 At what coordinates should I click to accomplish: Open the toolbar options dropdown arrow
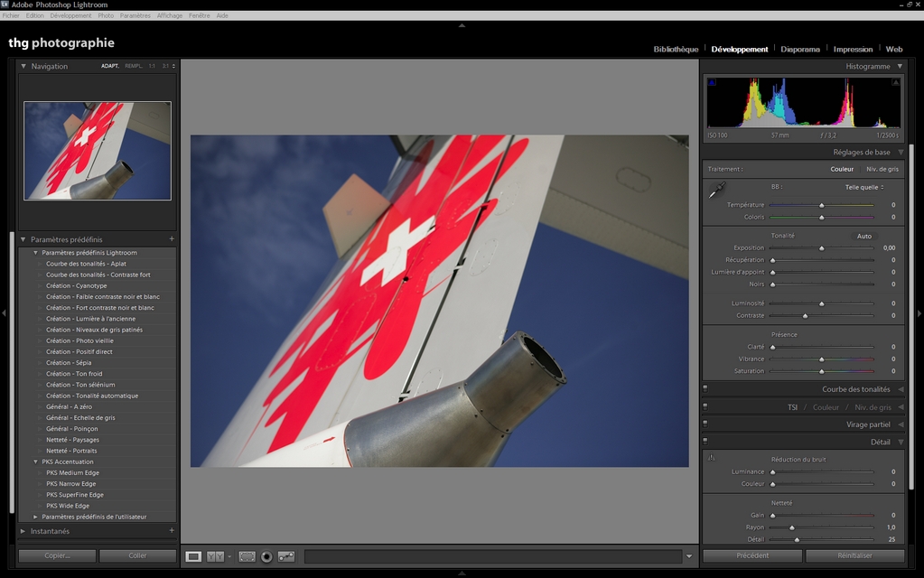[689, 556]
